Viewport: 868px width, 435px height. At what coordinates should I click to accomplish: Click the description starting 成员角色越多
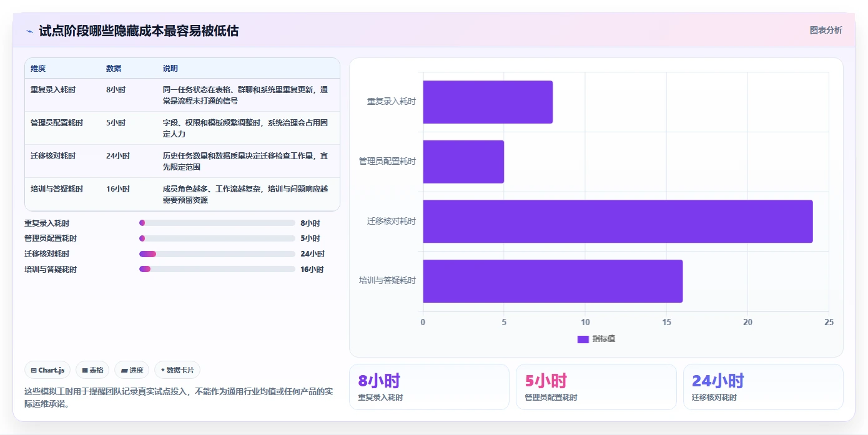tap(245, 195)
